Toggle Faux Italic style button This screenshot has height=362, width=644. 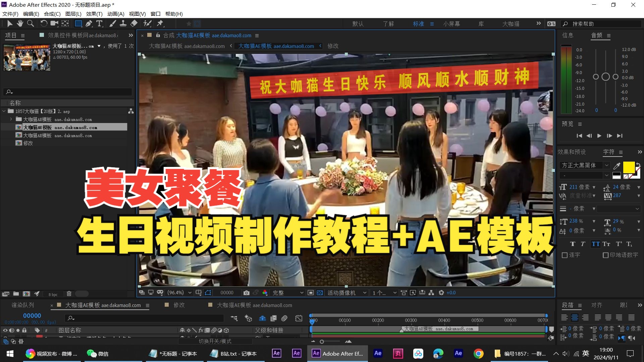tap(583, 244)
